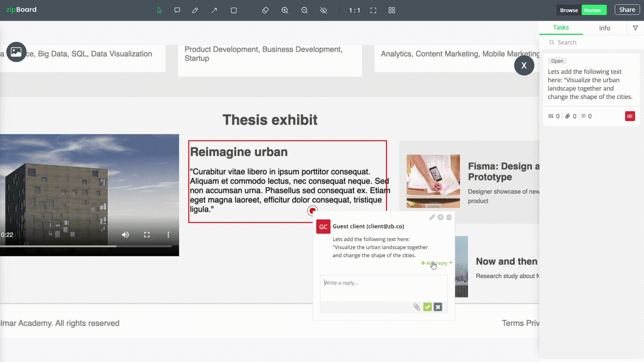Switch to Review mode
Image resolution: width=644 pixels, height=362 pixels.
(x=594, y=10)
